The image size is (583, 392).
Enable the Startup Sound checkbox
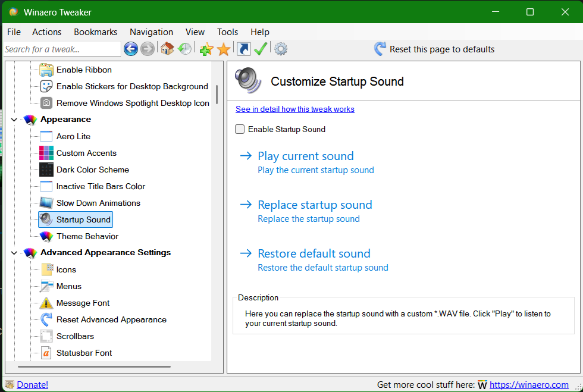pyautogui.click(x=240, y=129)
